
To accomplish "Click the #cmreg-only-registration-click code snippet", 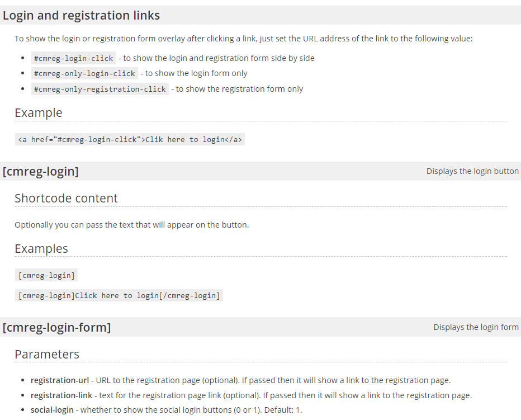I will [100, 89].
